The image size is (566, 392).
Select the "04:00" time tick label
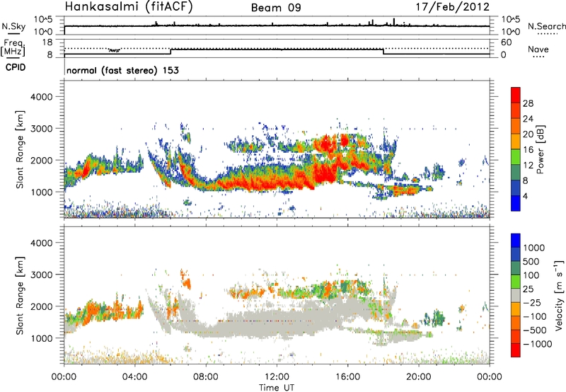pos(135,377)
